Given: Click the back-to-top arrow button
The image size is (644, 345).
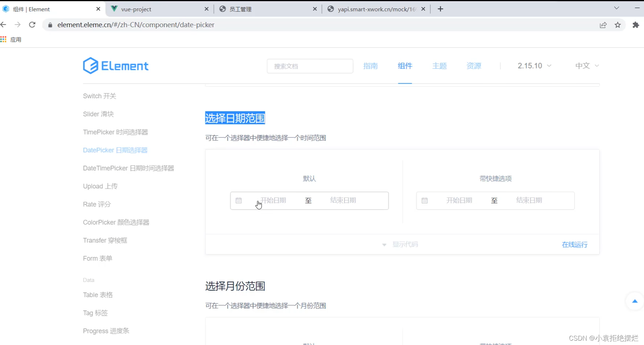Looking at the screenshot, I should pyautogui.click(x=635, y=301).
